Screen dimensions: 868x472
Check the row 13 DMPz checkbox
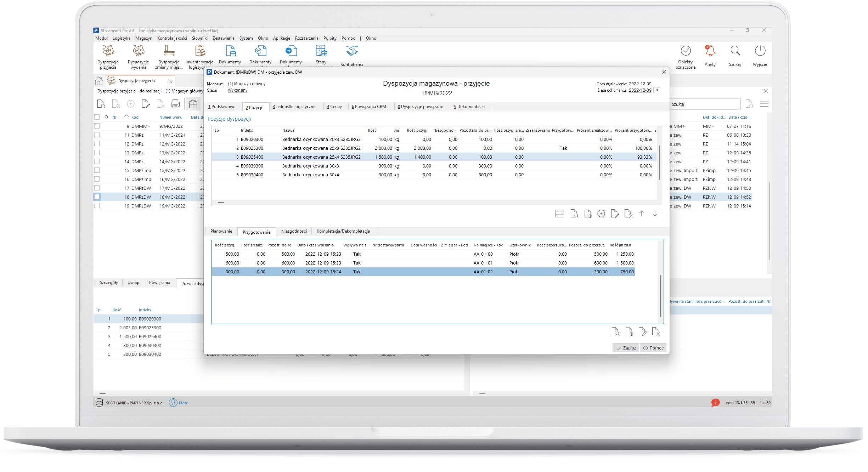point(97,153)
